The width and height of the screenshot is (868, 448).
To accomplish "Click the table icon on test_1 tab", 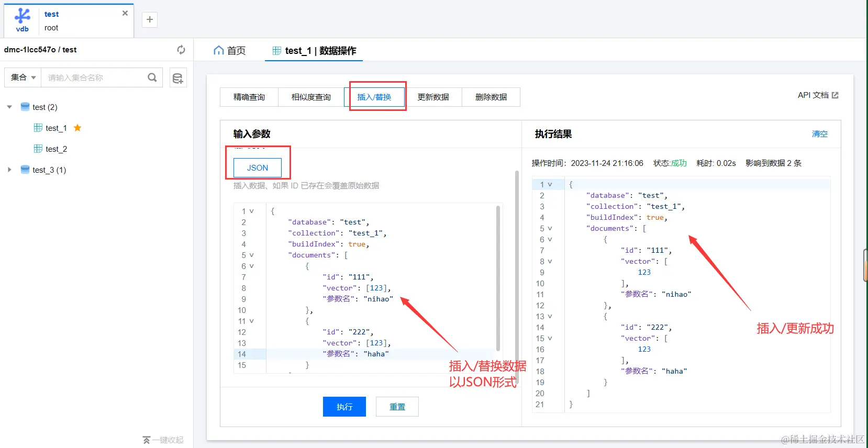I will 277,50.
